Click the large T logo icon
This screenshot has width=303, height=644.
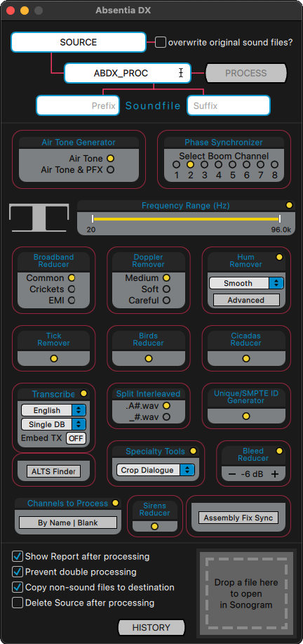(39, 218)
